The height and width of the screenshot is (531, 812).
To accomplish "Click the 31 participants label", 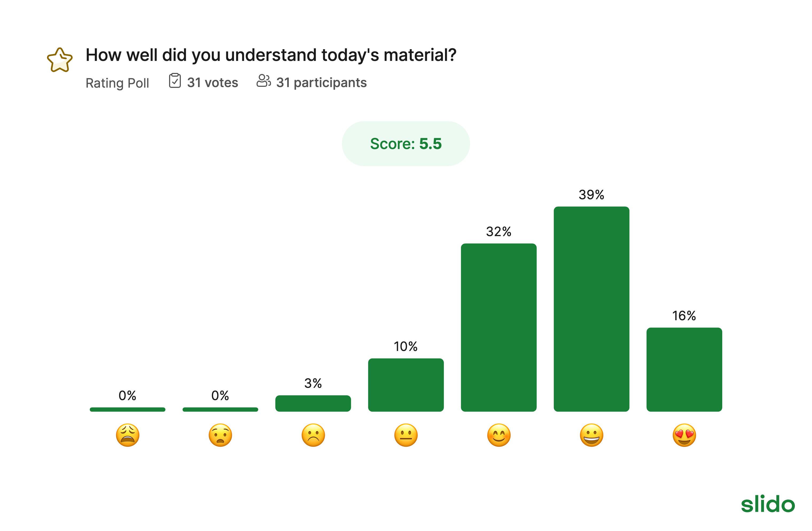I will (x=321, y=83).
